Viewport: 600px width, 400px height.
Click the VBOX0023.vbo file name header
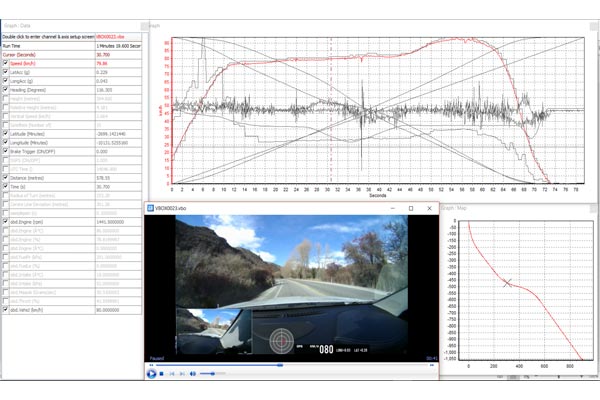point(108,36)
